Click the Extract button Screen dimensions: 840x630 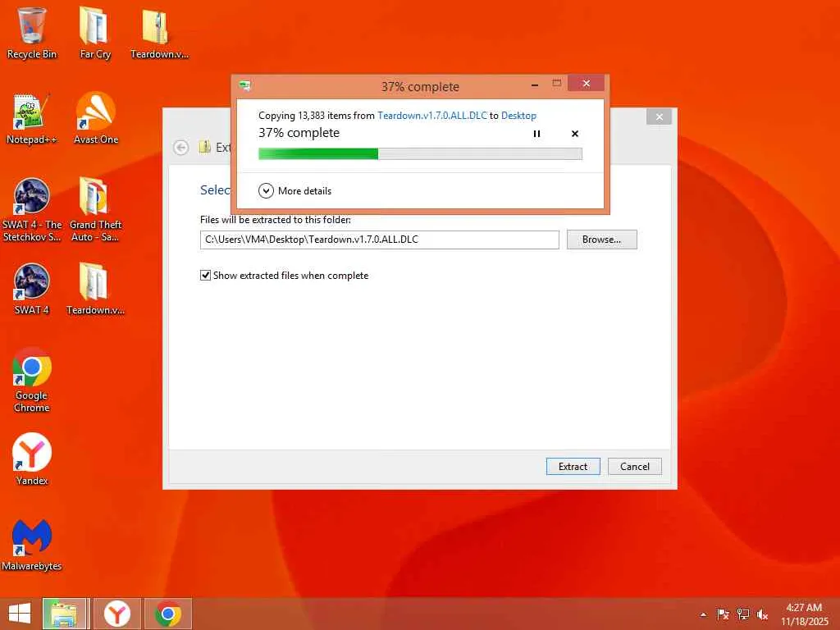coord(573,467)
